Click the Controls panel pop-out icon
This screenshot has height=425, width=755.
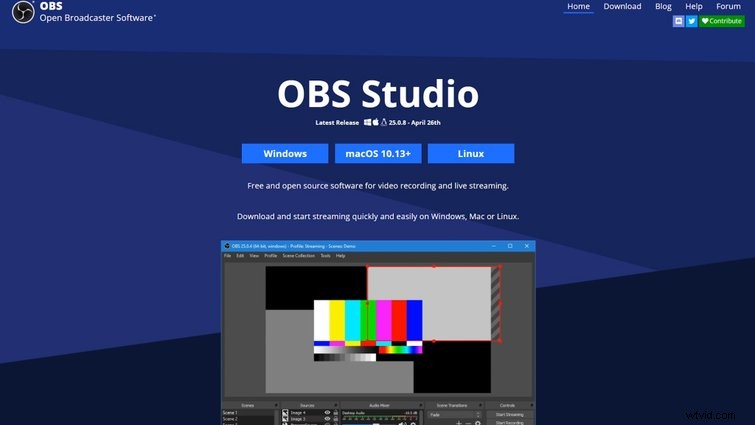pos(532,405)
